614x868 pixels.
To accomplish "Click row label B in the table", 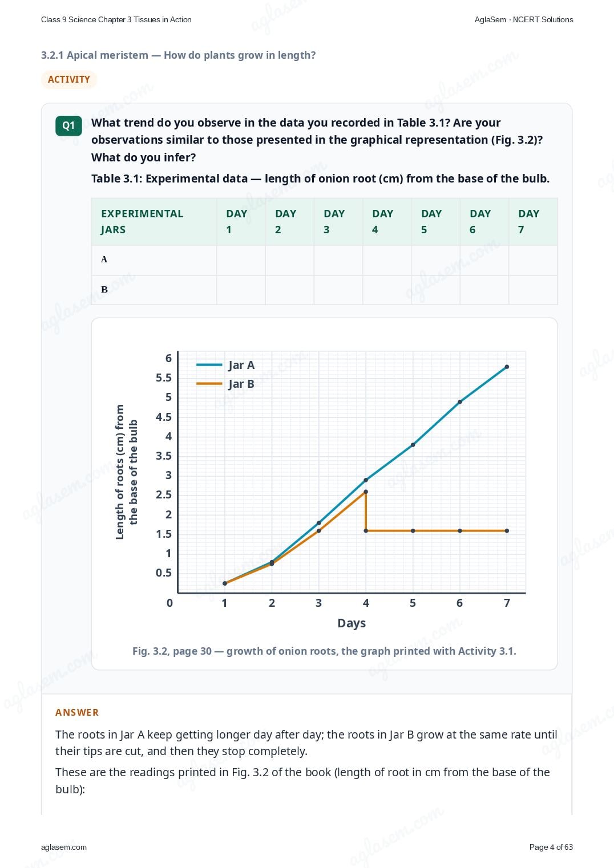I will pyautogui.click(x=104, y=290).
